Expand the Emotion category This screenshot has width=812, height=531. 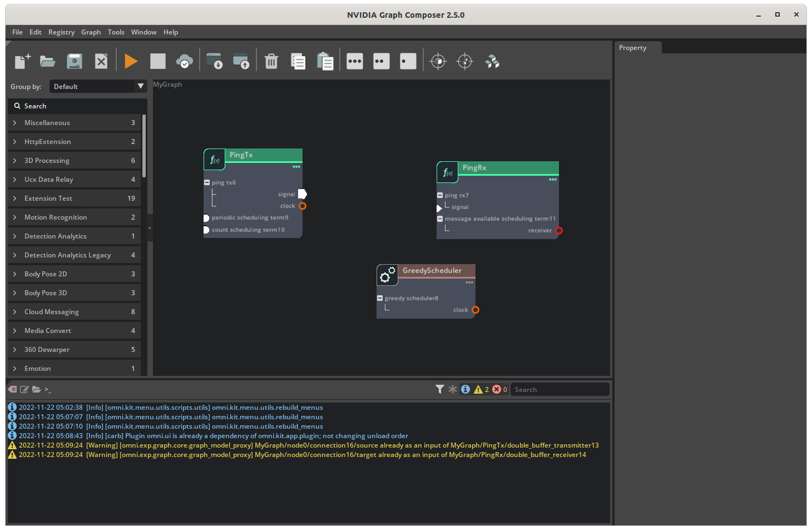[x=75, y=369]
